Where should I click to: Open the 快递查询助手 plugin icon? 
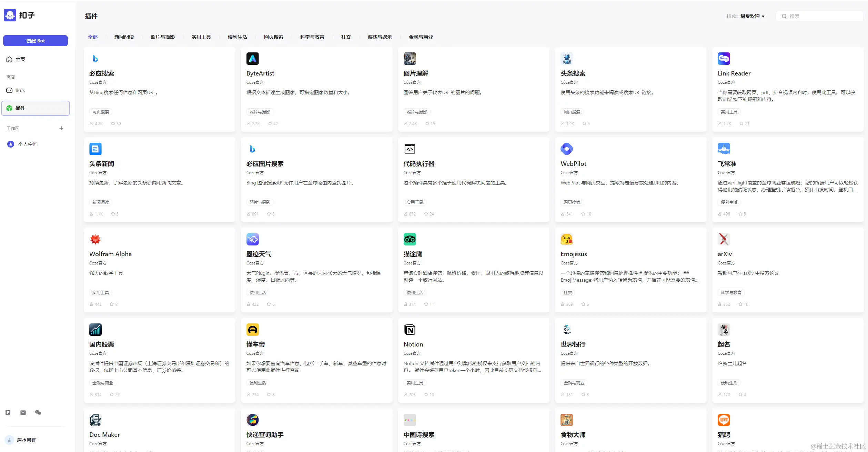(253, 420)
